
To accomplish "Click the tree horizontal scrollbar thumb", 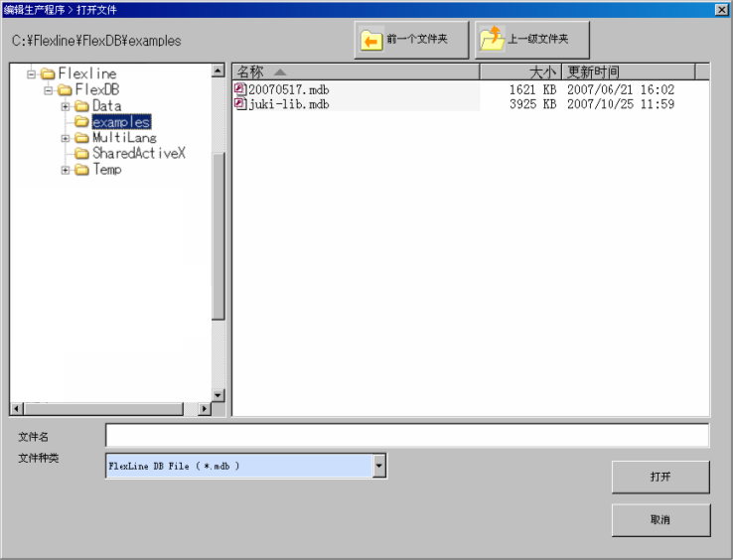I will [x=103, y=409].
